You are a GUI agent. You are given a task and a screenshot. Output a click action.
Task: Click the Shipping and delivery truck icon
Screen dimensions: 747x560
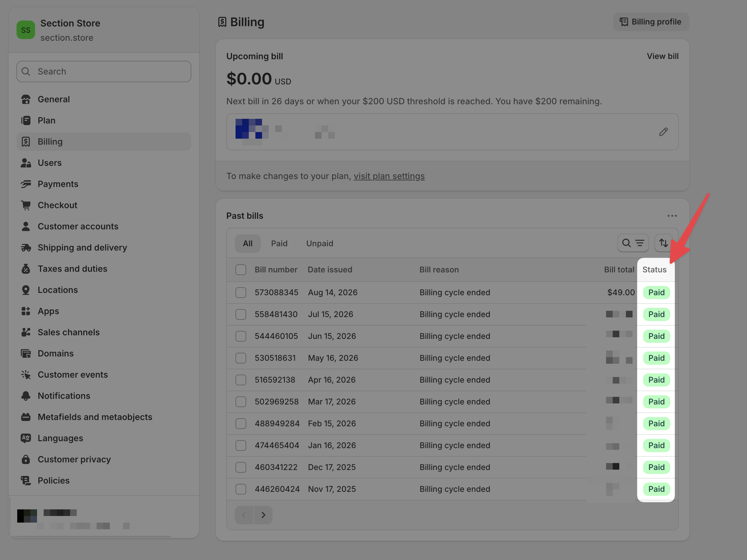click(26, 248)
